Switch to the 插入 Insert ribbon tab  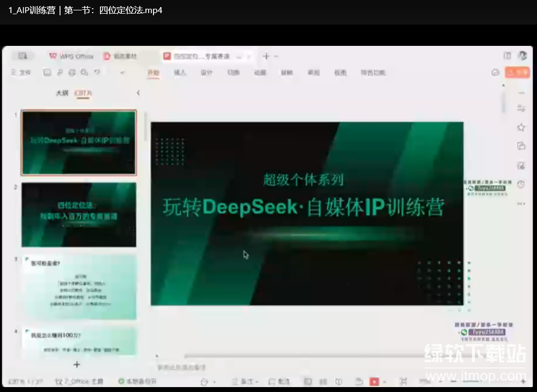180,72
